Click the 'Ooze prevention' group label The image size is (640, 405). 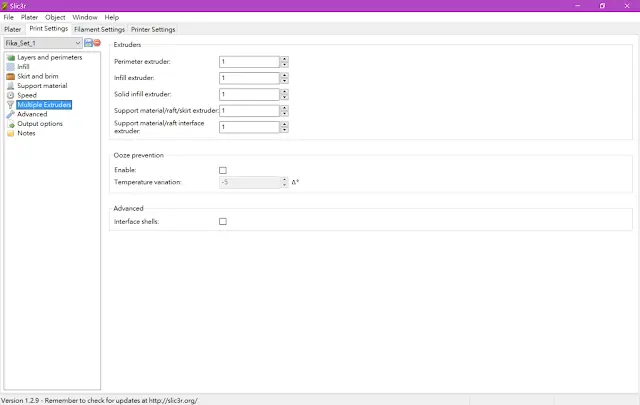tap(139, 155)
